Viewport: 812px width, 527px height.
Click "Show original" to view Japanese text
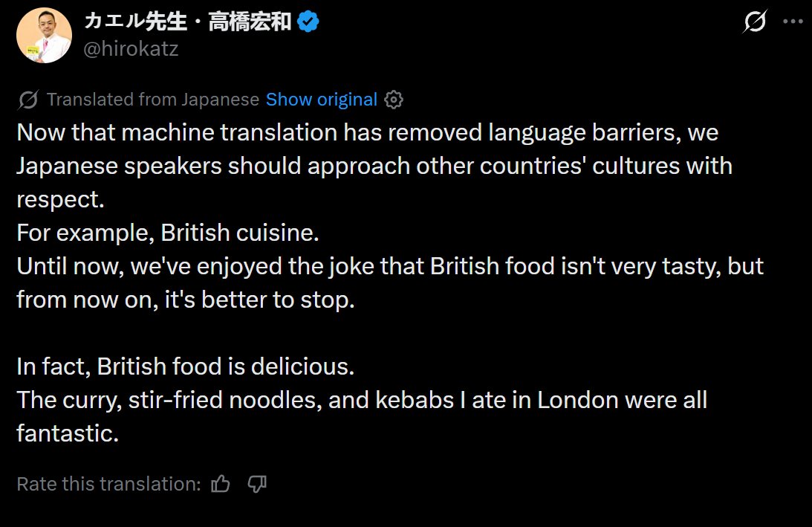coord(321,100)
